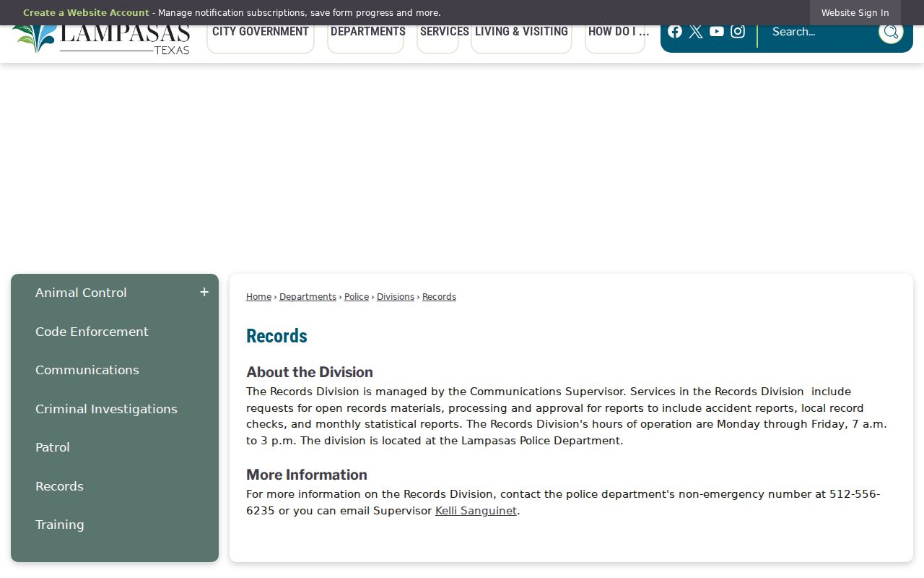Image resolution: width=924 pixels, height=578 pixels.
Task: Email Supervisor Kelli Sanguinet link
Action: click(x=476, y=511)
